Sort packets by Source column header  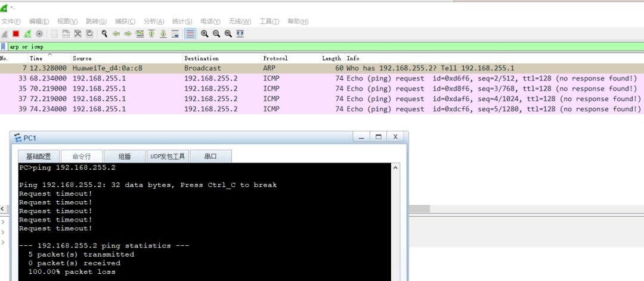(x=126, y=58)
